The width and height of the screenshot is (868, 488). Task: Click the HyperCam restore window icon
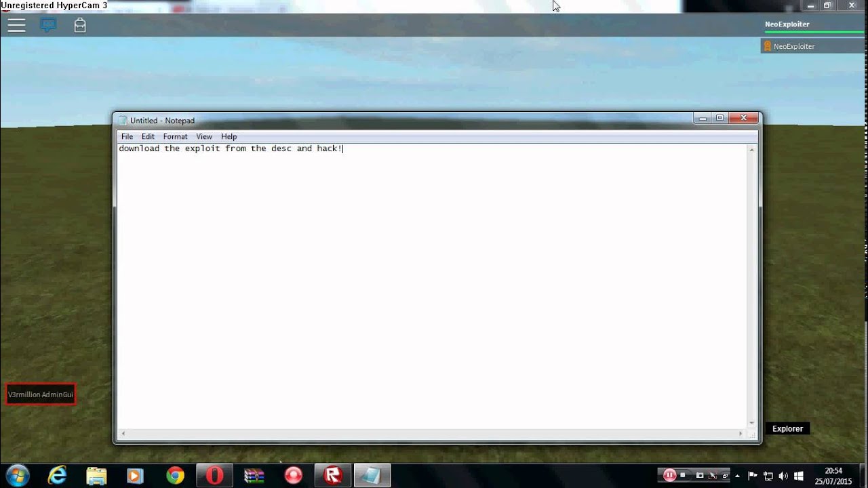[x=725, y=476]
